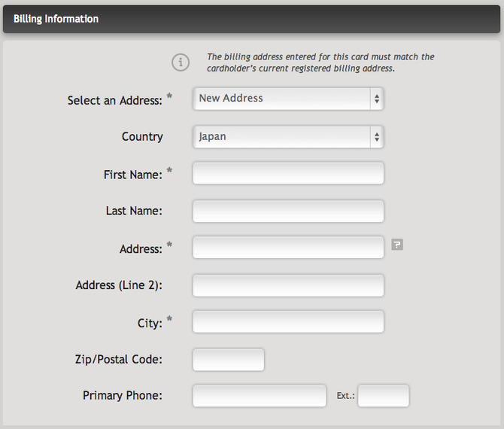Click the Zip/Postal Code label
This screenshot has height=429, width=504.
(119, 360)
